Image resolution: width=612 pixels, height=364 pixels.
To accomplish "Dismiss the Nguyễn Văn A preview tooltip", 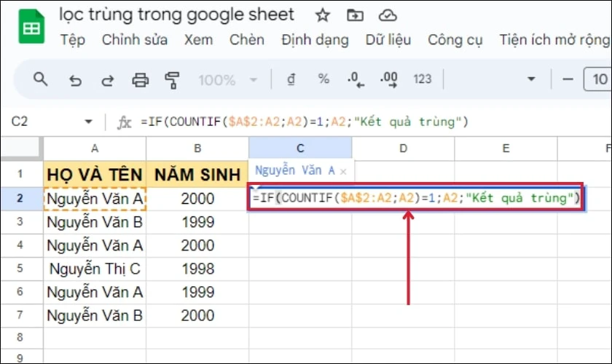I will [x=343, y=172].
